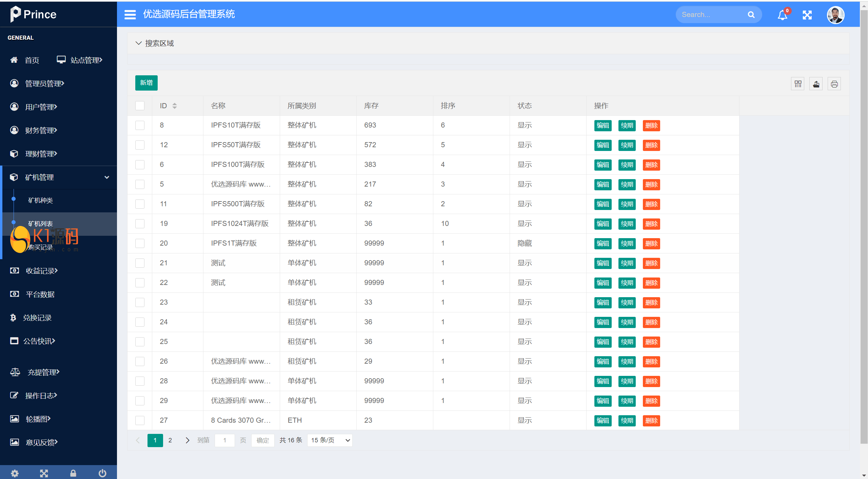868x479 pixels.
Task: Open the notification bell
Action: pyautogui.click(x=782, y=15)
